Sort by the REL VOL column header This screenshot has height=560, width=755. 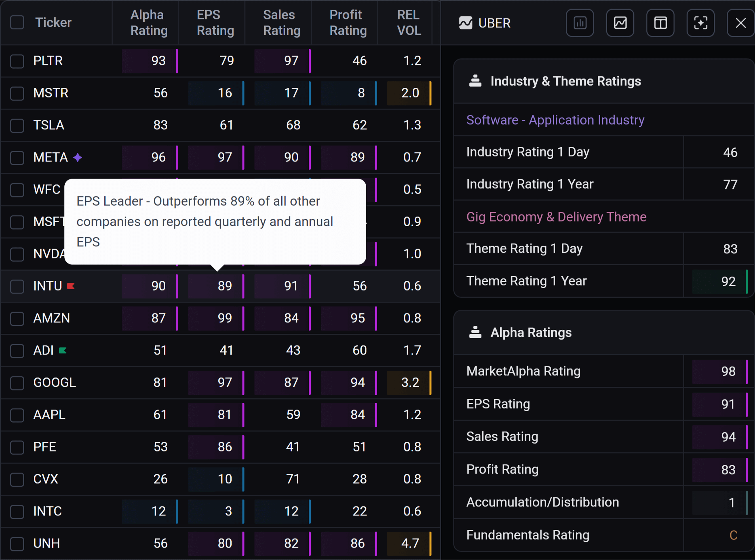tap(409, 22)
